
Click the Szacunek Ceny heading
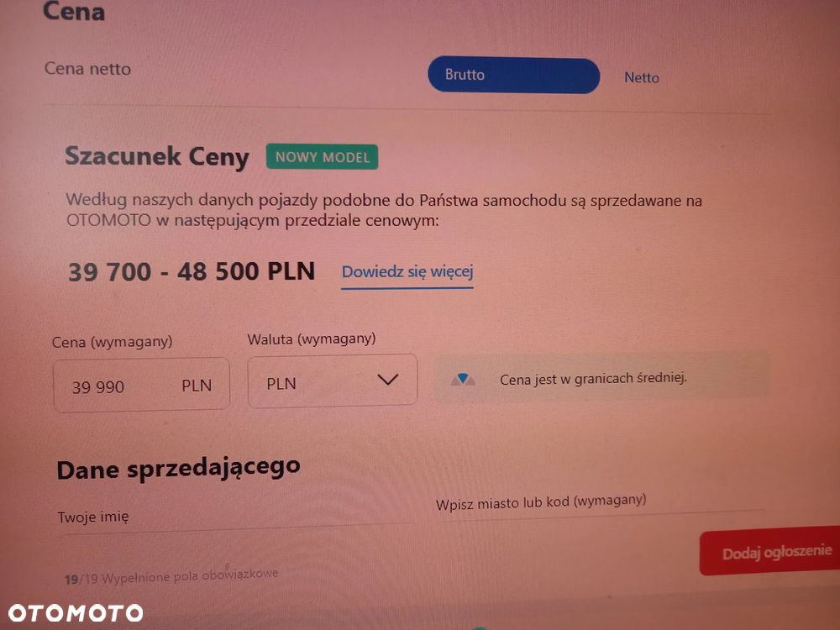coord(157,156)
